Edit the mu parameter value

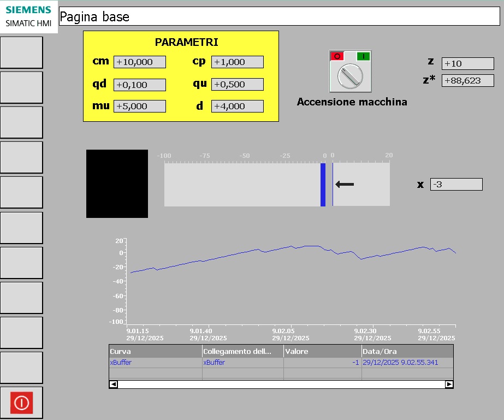coord(139,107)
